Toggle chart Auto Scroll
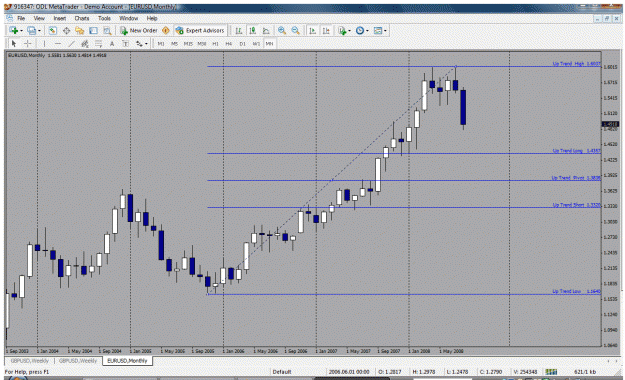Viewport: 625px width, 380px height. pyautogui.click(x=312, y=31)
